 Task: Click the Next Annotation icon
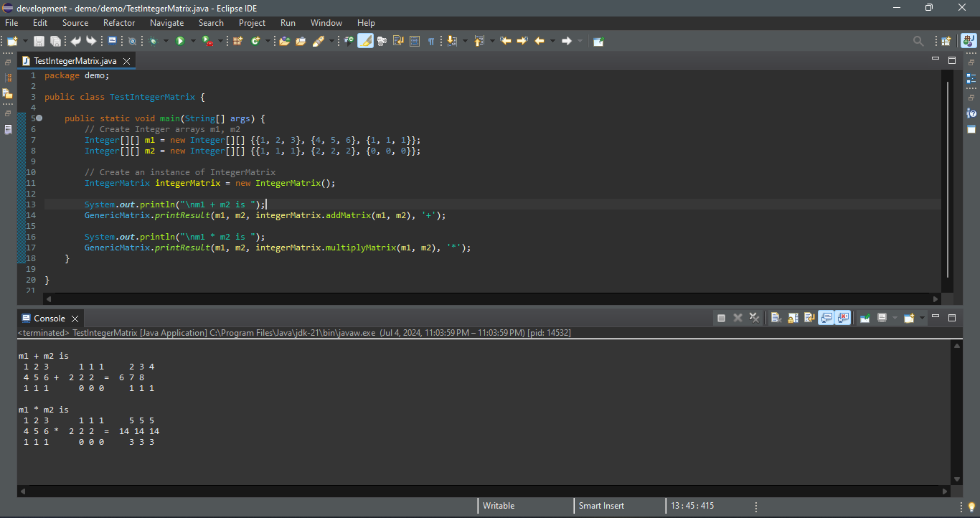[x=452, y=41]
